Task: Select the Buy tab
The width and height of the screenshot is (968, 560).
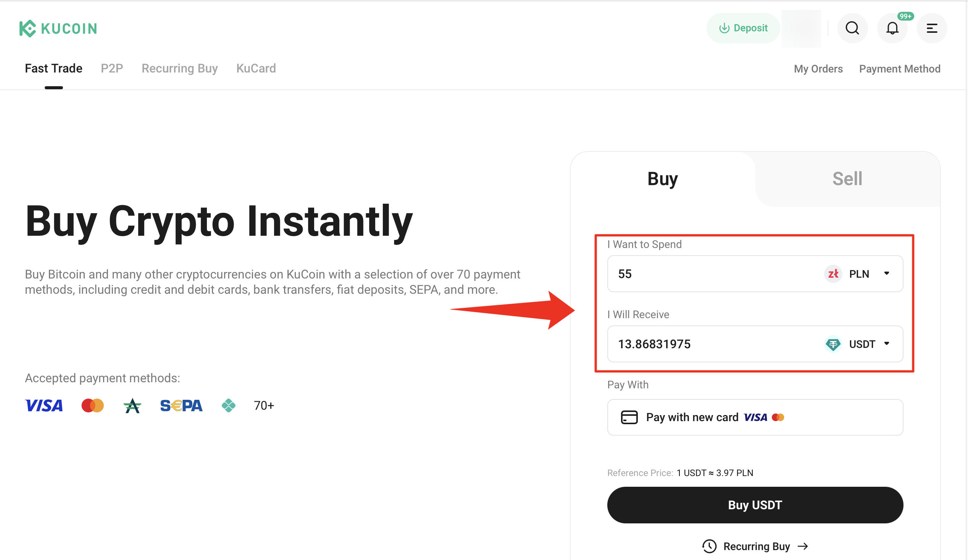Action: click(663, 179)
